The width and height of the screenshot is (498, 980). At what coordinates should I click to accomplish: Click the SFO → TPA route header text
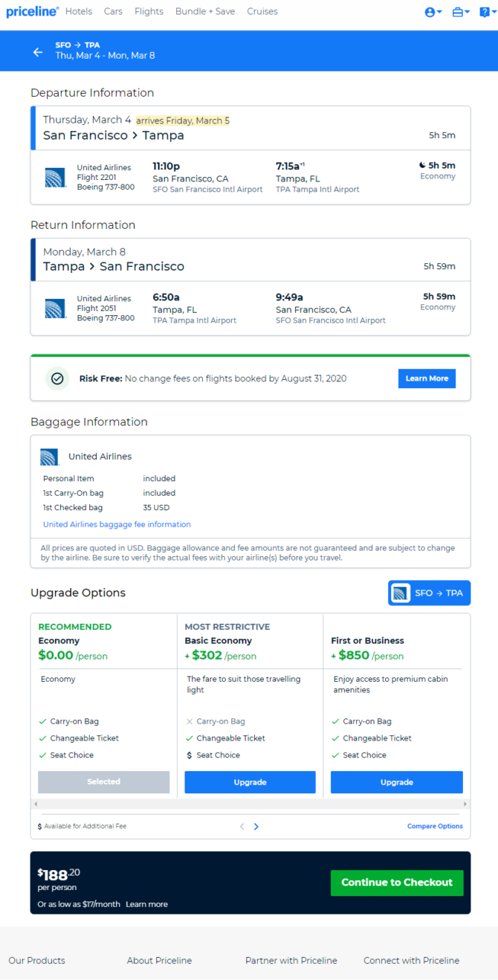pyautogui.click(x=77, y=45)
